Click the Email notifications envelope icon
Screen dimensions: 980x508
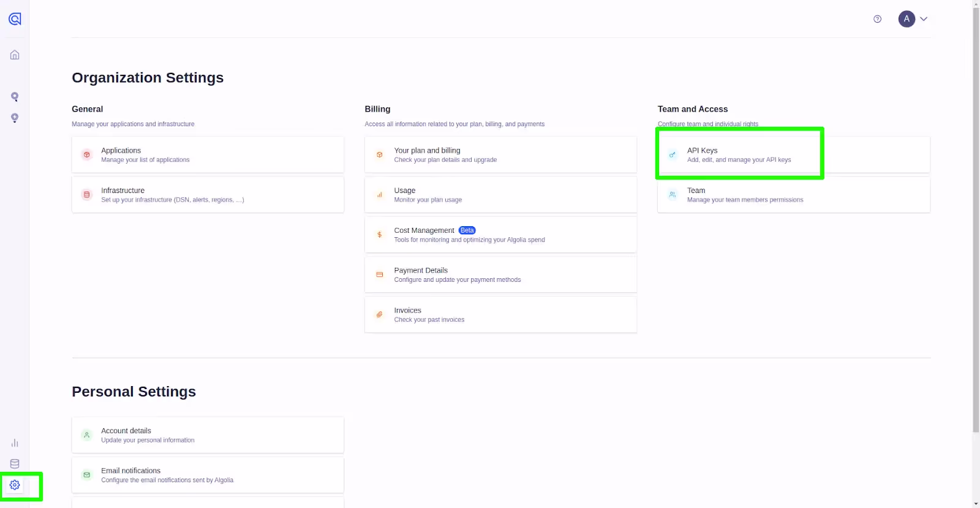86,475
